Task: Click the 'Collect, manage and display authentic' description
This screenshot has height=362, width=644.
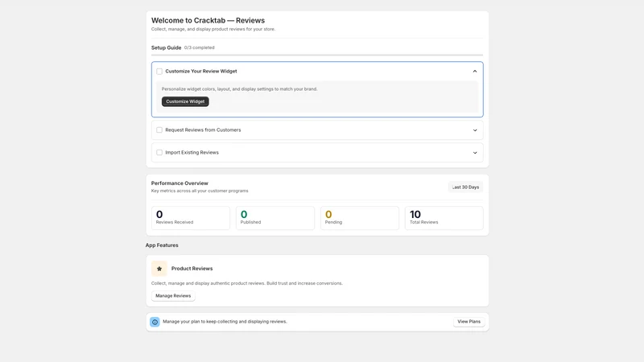Action: pos(247,284)
